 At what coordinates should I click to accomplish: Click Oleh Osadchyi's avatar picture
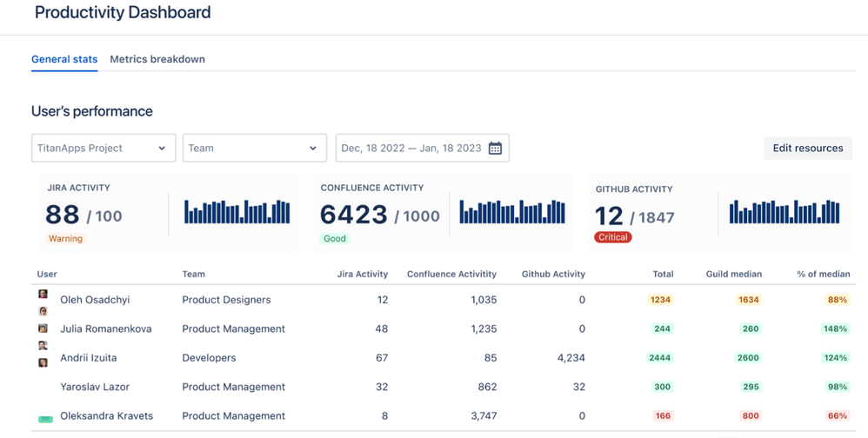pyautogui.click(x=43, y=295)
